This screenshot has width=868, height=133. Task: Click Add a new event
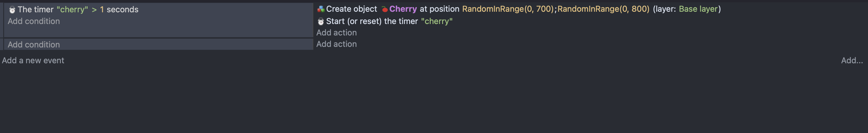(33, 60)
